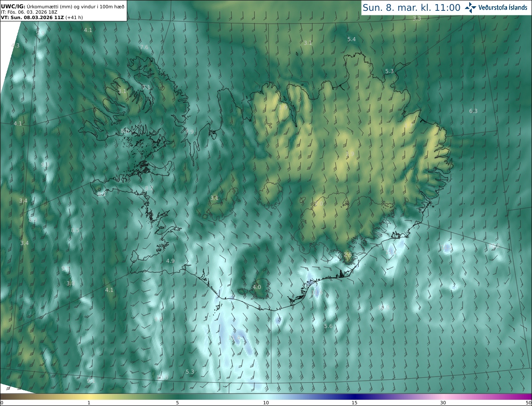Click the colorbar tick label '10'
The width and height of the screenshot is (532, 406).
click(x=266, y=403)
